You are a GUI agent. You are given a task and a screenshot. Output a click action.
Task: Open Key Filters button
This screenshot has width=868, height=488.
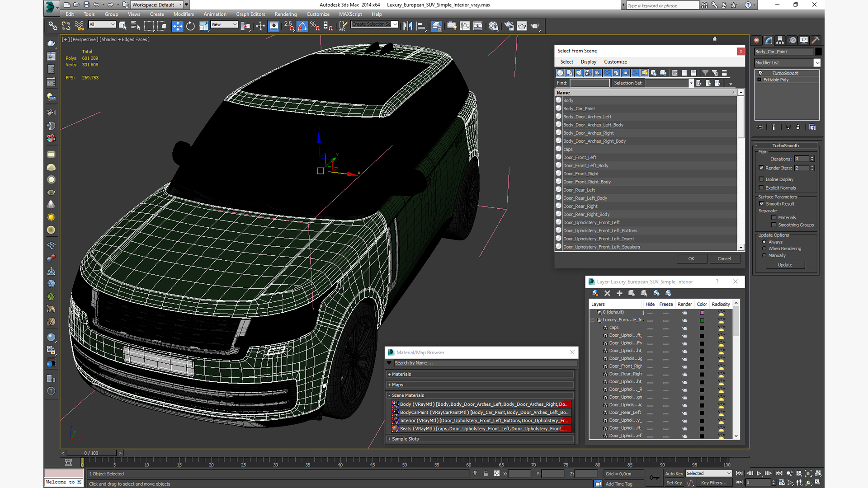(714, 483)
